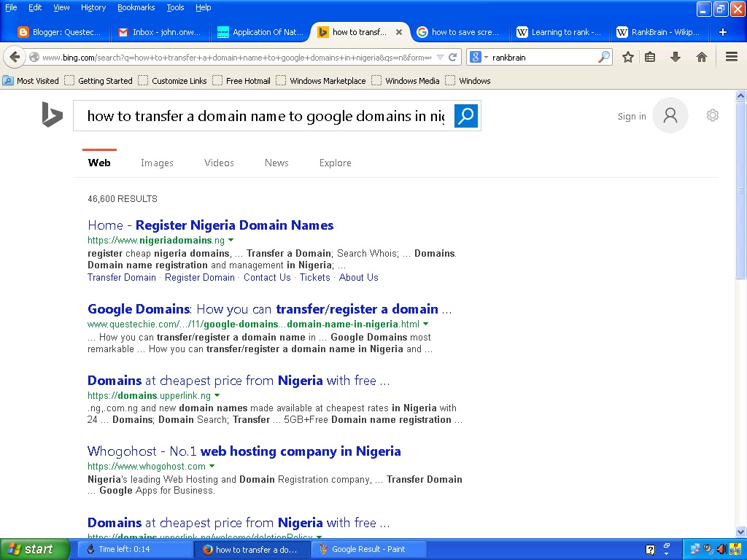Screen dimensions: 747x560
Task: Click the Contact Us sublink
Action: click(267, 278)
